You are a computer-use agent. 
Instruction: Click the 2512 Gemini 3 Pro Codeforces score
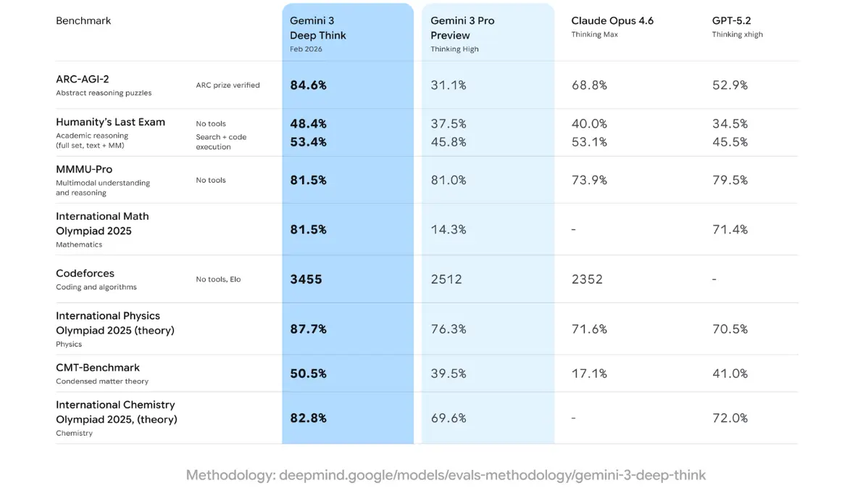click(446, 279)
